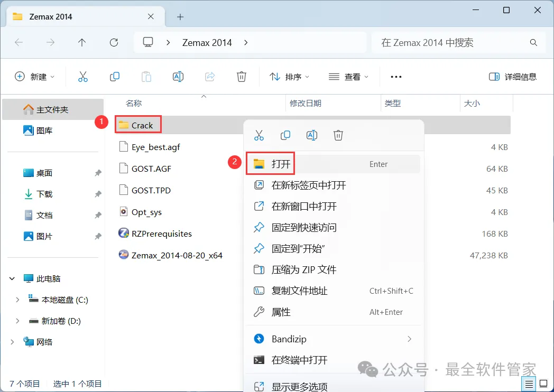
Task: Open 图库 in the sidebar
Action: [x=38, y=130]
